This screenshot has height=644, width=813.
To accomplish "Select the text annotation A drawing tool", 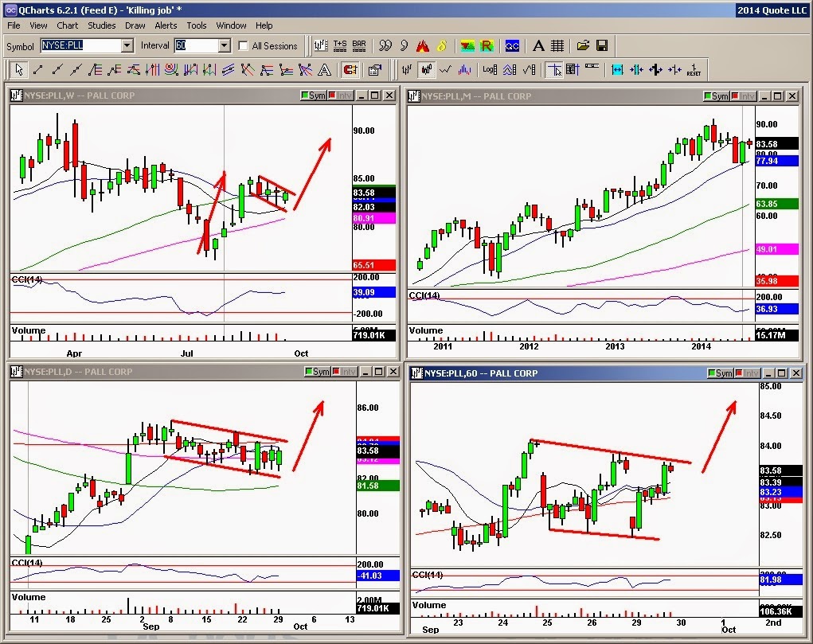I will (325, 69).
